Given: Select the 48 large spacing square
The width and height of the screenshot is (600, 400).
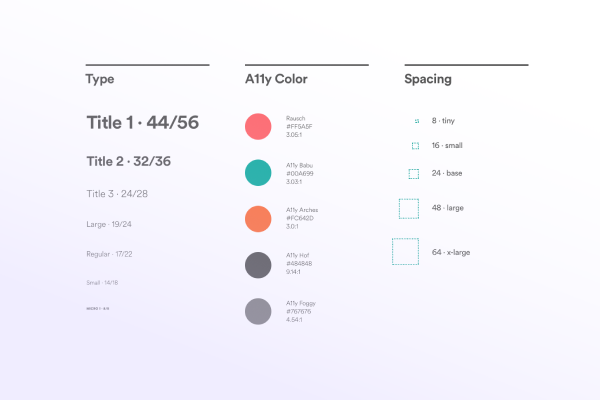Looking at the screenshot, I should (x=408, y=208).
